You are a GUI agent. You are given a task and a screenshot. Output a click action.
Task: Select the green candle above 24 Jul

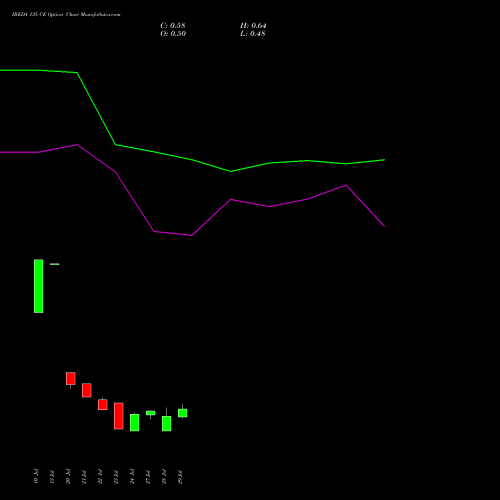135,422
